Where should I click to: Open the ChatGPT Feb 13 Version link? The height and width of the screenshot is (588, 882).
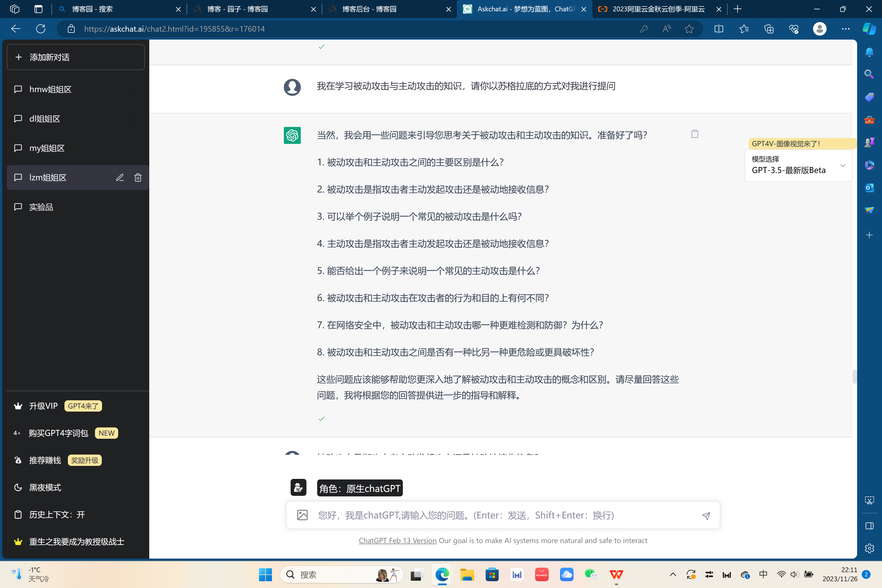coord(397,541)
